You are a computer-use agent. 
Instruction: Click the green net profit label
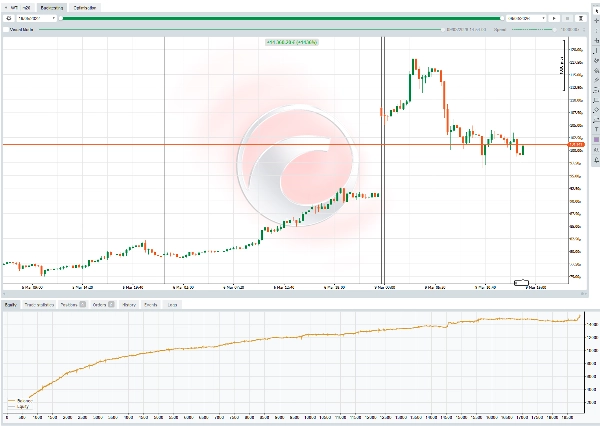[x=292, y=42]
